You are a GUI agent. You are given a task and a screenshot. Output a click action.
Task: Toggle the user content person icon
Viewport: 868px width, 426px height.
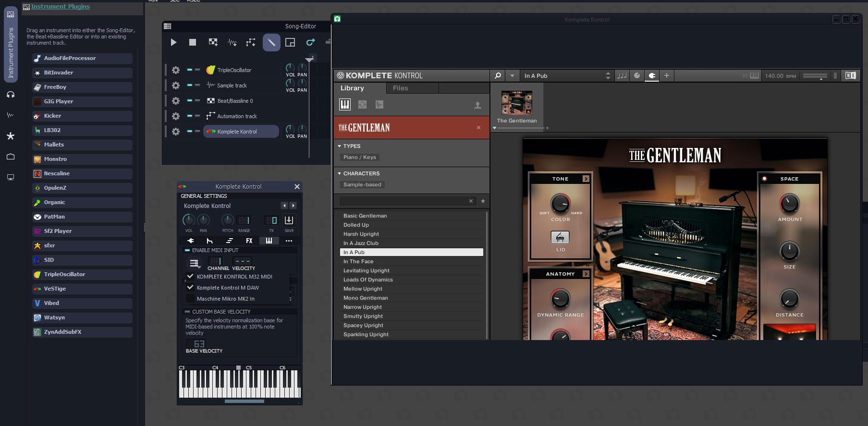(477, 105)
